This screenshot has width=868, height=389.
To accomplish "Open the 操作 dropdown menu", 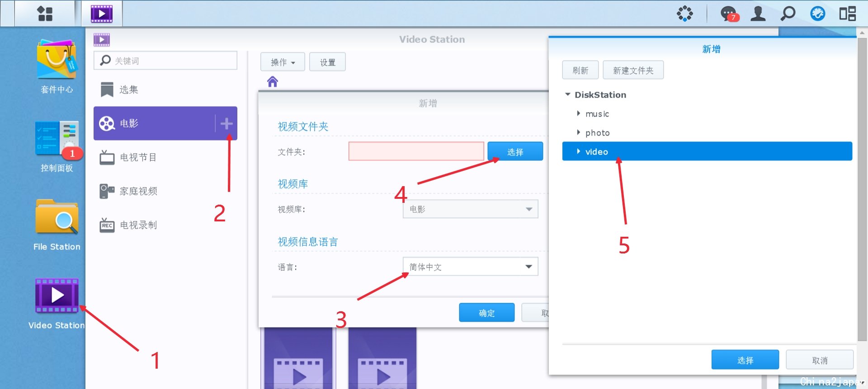I will (283, 62).
